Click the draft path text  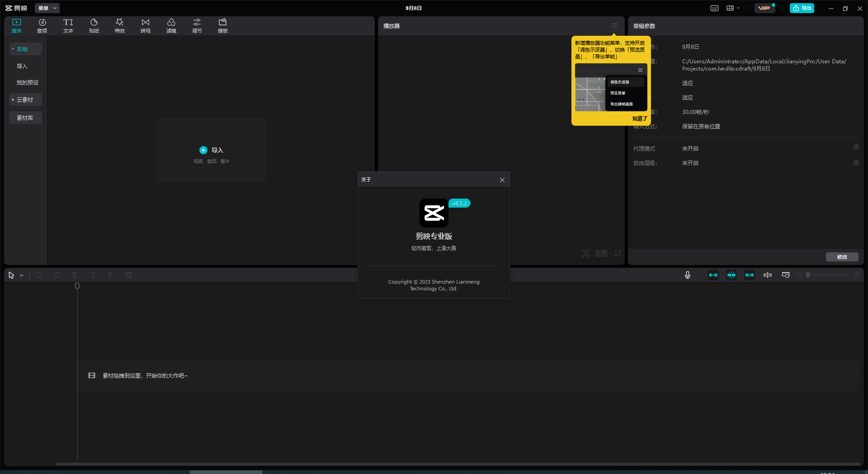(764, 65)
